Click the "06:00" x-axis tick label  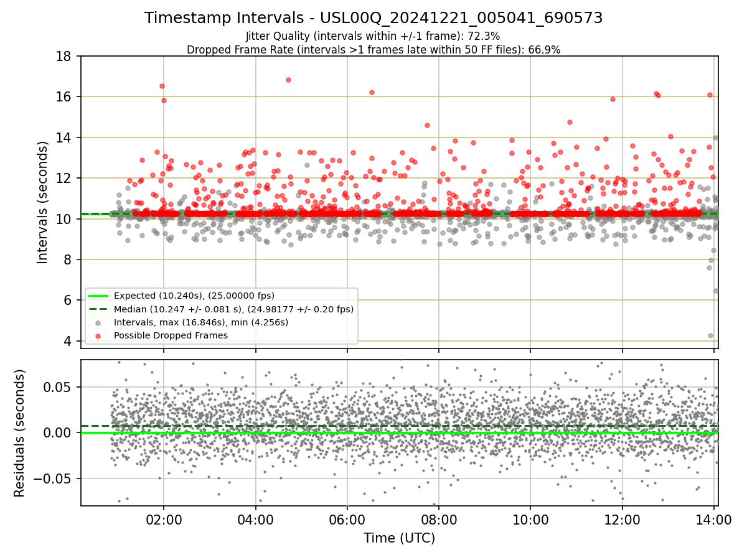click(347, 519)
